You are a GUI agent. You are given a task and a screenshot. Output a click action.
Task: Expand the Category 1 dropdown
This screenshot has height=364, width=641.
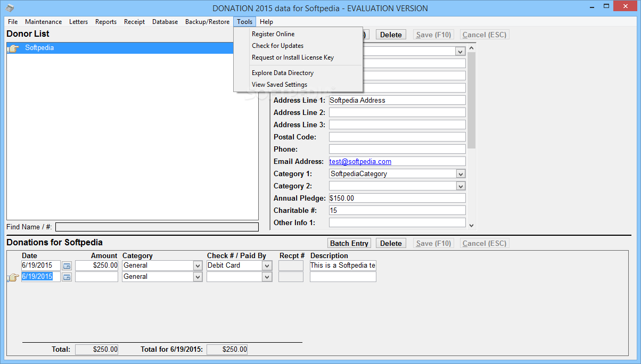461,174
